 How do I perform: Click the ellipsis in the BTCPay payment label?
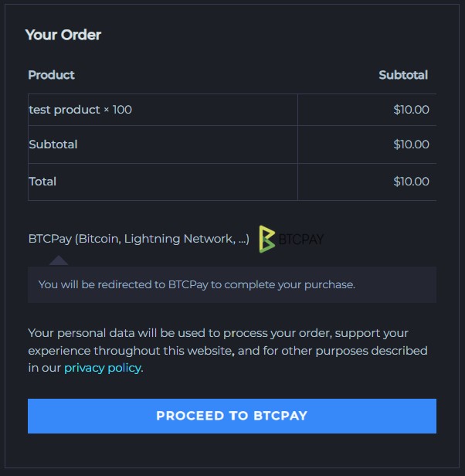coord(242,239)
